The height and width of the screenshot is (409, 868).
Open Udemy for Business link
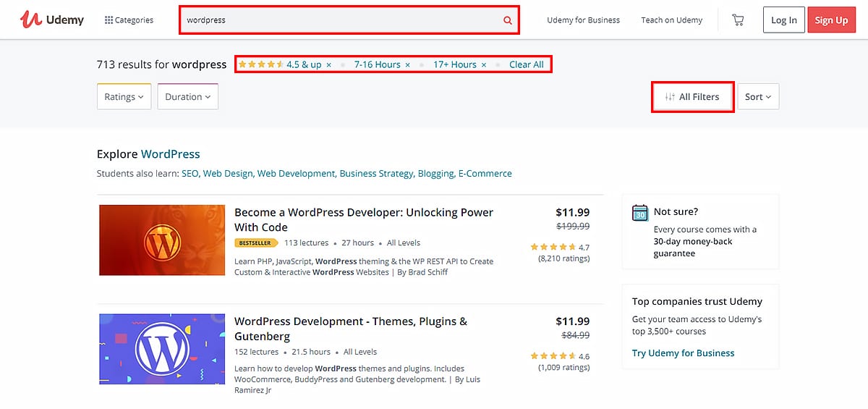pos(583,20)
